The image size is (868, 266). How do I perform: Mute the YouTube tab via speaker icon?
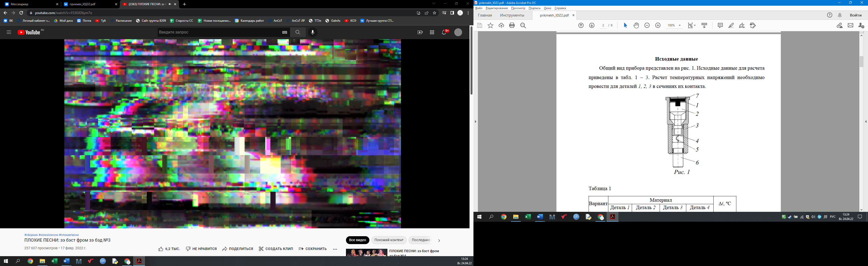[170, 4]
